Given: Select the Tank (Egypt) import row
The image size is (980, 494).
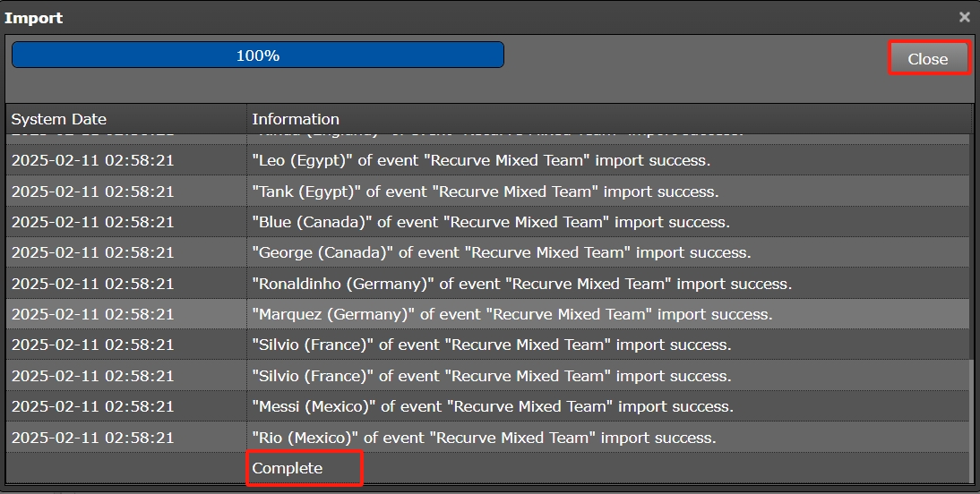Looking at the screenshot, I should coord(485,192).
